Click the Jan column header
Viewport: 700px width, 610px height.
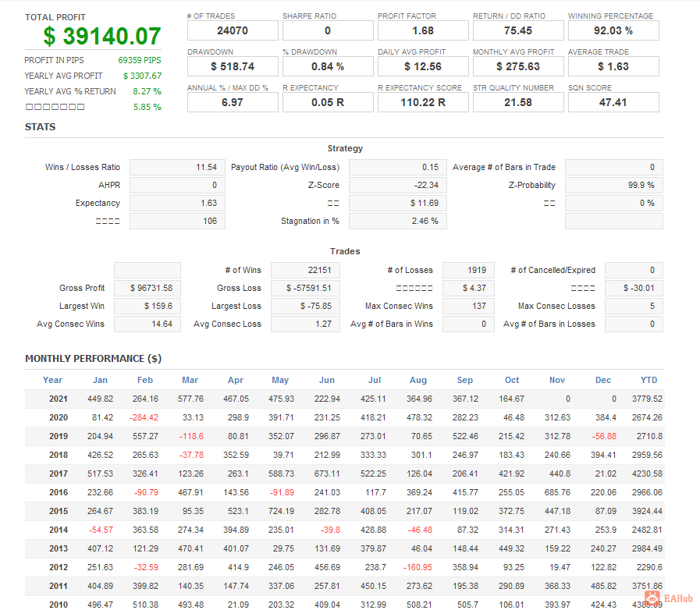click(100, 380)
